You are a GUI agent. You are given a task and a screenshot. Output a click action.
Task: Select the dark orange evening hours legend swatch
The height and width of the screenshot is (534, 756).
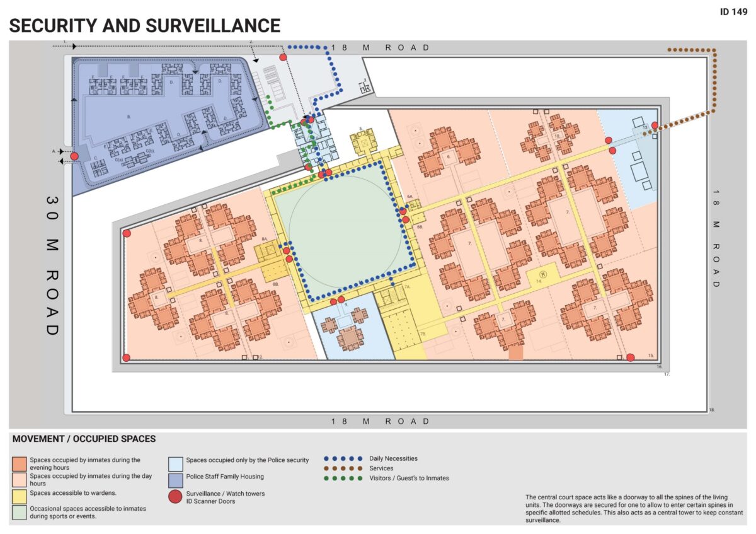(19, 463)
